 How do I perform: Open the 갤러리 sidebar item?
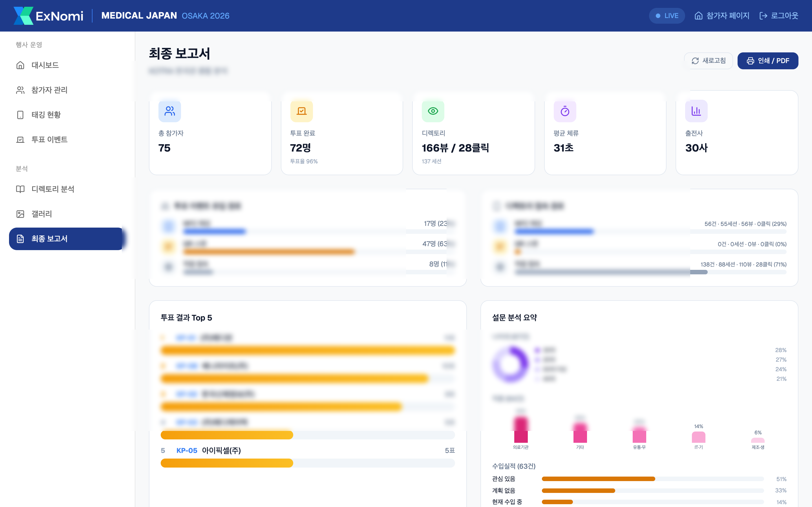(42, 214)
